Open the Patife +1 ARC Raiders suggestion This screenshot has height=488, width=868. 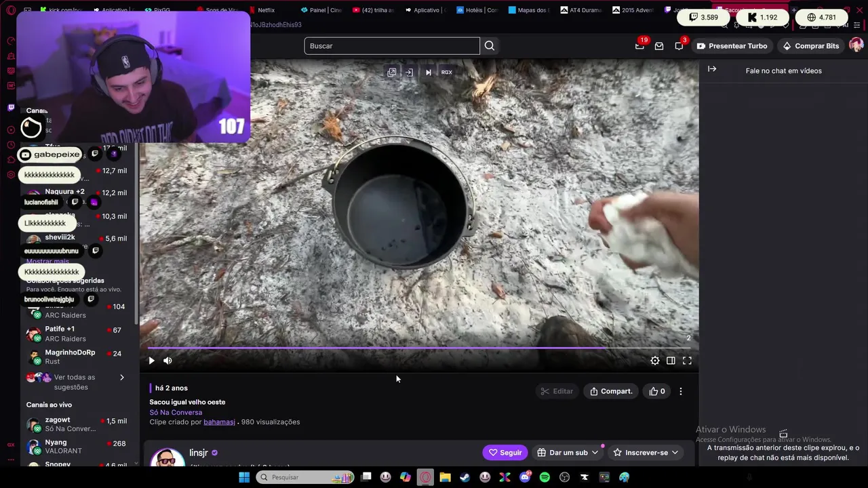coord(77,333)
